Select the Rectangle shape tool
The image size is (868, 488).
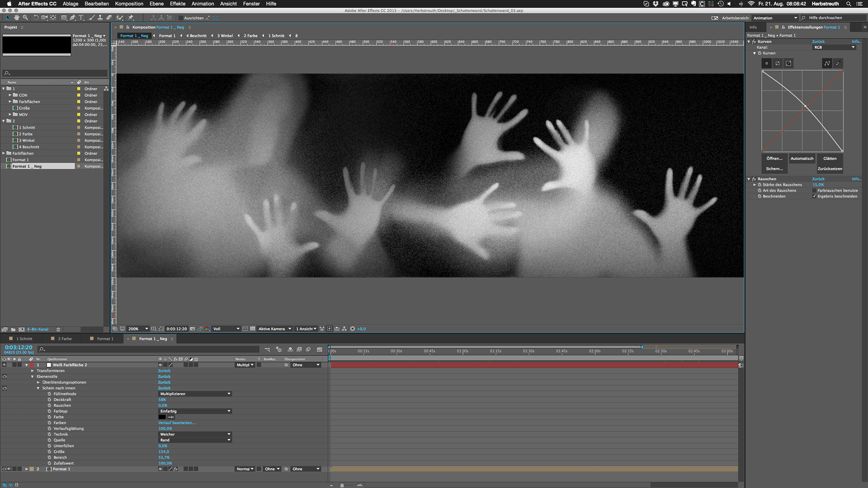click(64, 18)
